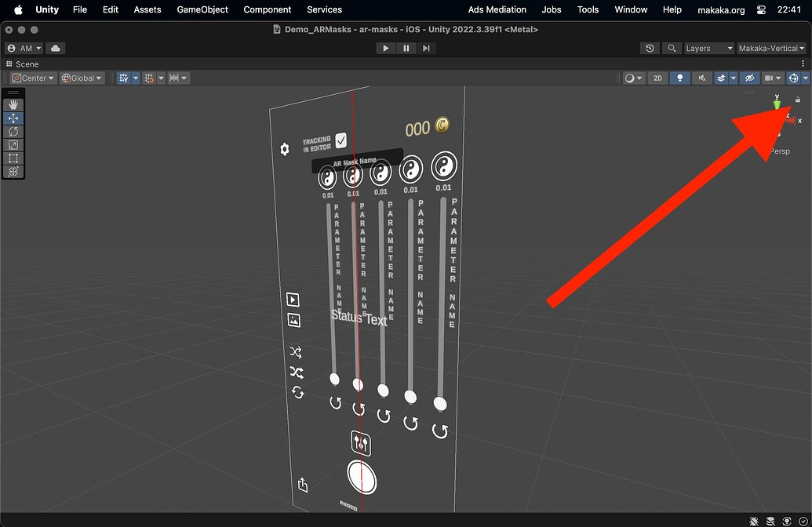
Task: Click the Unity cloud services icon
Action: (x=54, y=48)
